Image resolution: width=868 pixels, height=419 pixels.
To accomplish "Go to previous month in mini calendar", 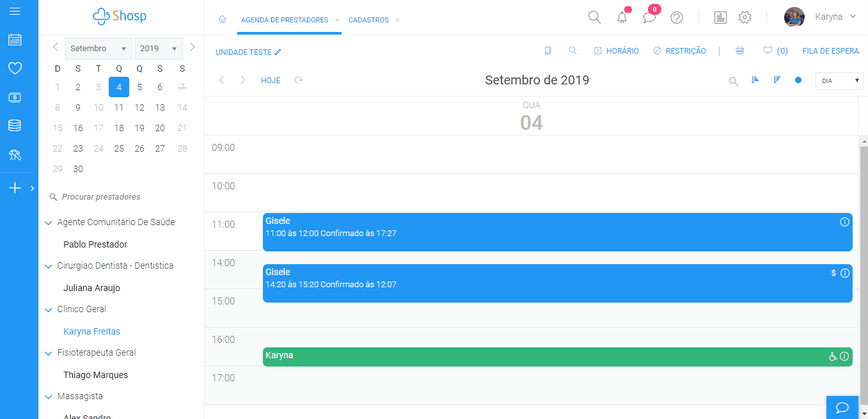I will tap(56, 47).
